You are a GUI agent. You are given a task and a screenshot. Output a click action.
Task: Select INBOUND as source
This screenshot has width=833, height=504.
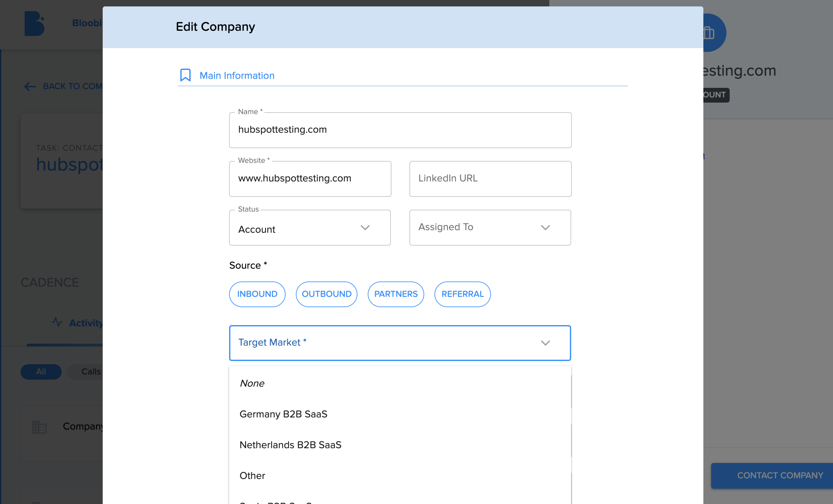[257, 294]
